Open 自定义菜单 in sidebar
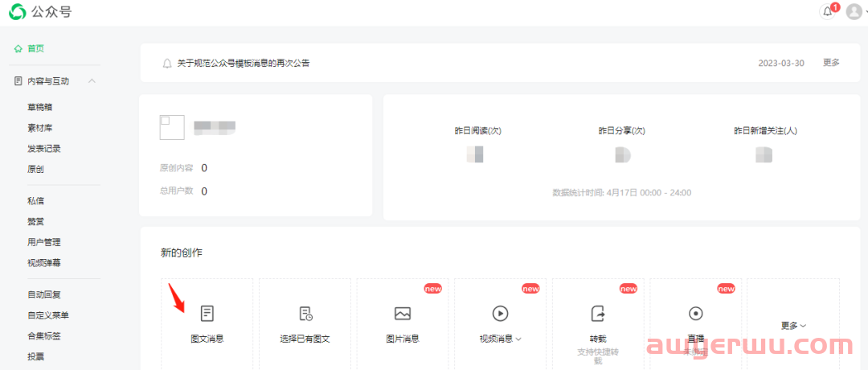This screenshot has height=370, width=868. point(48,315)
